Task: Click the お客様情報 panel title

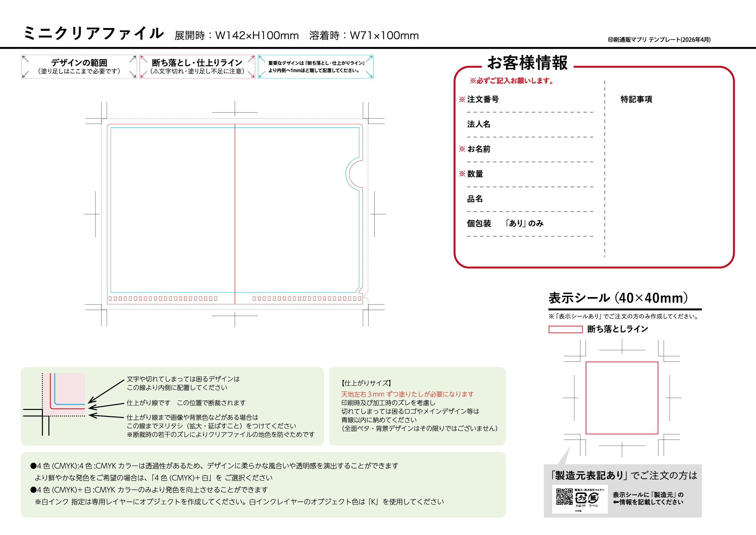Action: (527, 63)
